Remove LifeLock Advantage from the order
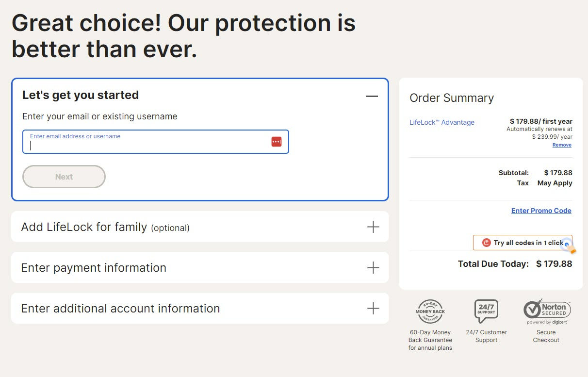The width and height of the screenshot is (588, 377). [562, 145]
